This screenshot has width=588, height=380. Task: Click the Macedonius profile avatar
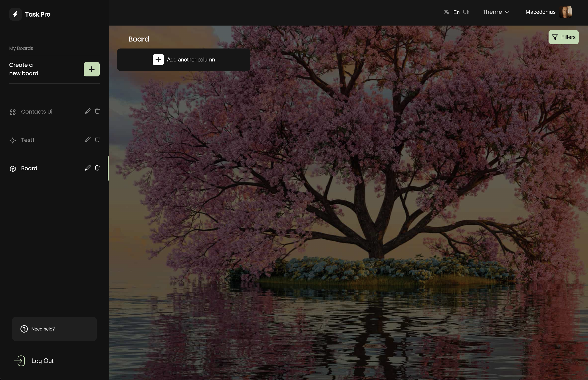point(565,12)
